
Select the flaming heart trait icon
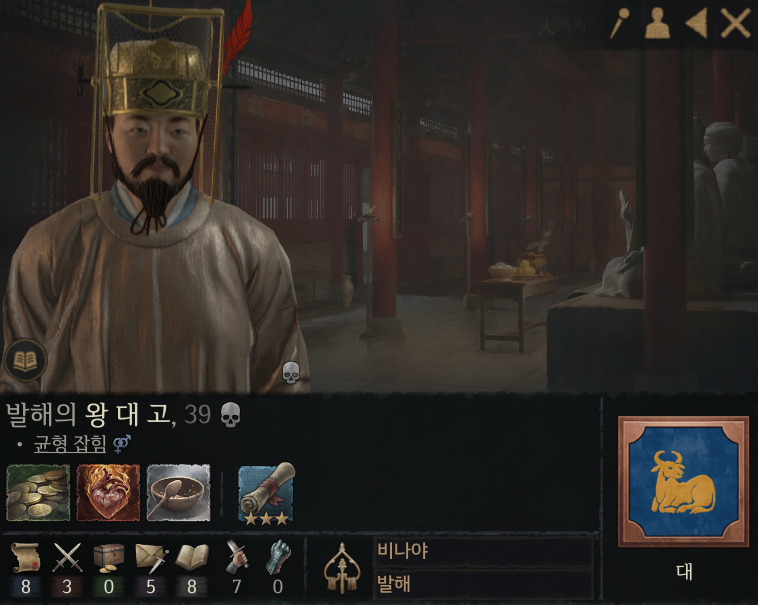108,492
